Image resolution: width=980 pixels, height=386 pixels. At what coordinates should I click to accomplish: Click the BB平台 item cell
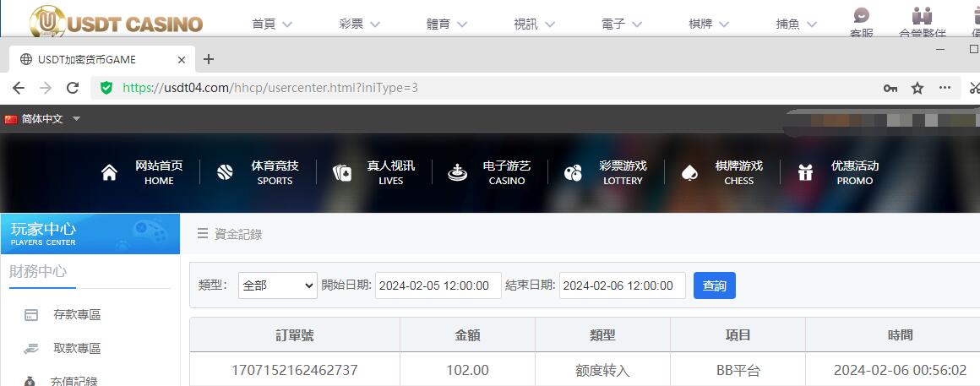click(x=738, y=371)
